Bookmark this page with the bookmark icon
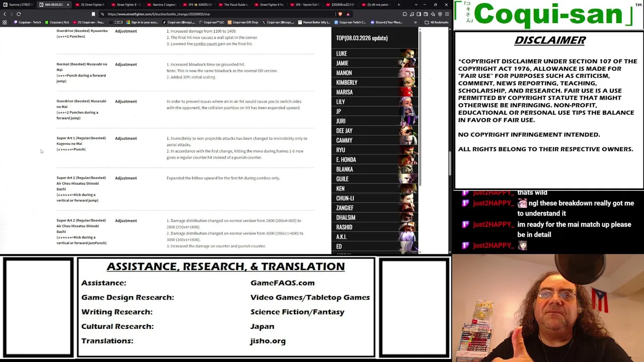The width and height of the screenshot is (644, 362). pos(93,14)
